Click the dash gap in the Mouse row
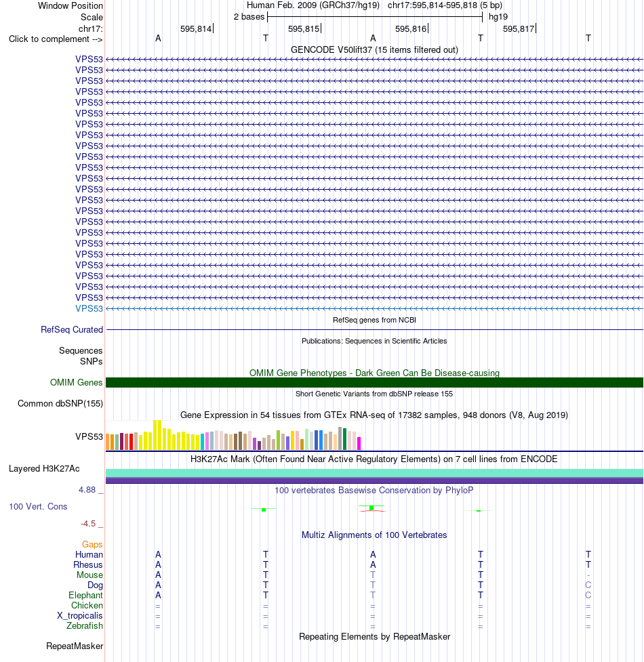 coord(588,575)
